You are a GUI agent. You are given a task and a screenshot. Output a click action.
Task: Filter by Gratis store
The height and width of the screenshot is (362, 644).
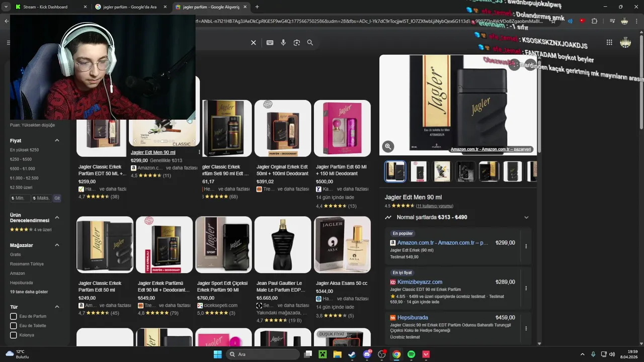tap(16, 254)
